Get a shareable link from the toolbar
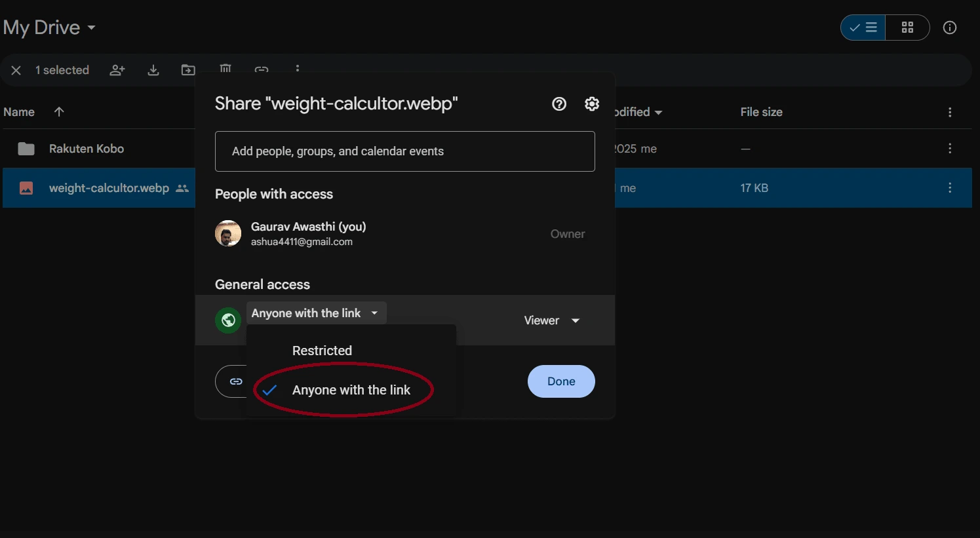This screenshot has height=538, width=980. point(262,69)
